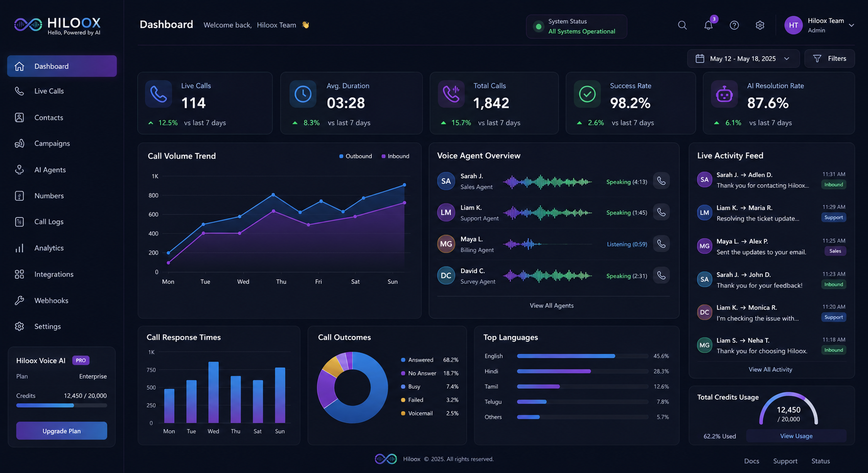Click the Hiloox logo in sidebar
Screen dimensions: 868x473
(57, 26)
